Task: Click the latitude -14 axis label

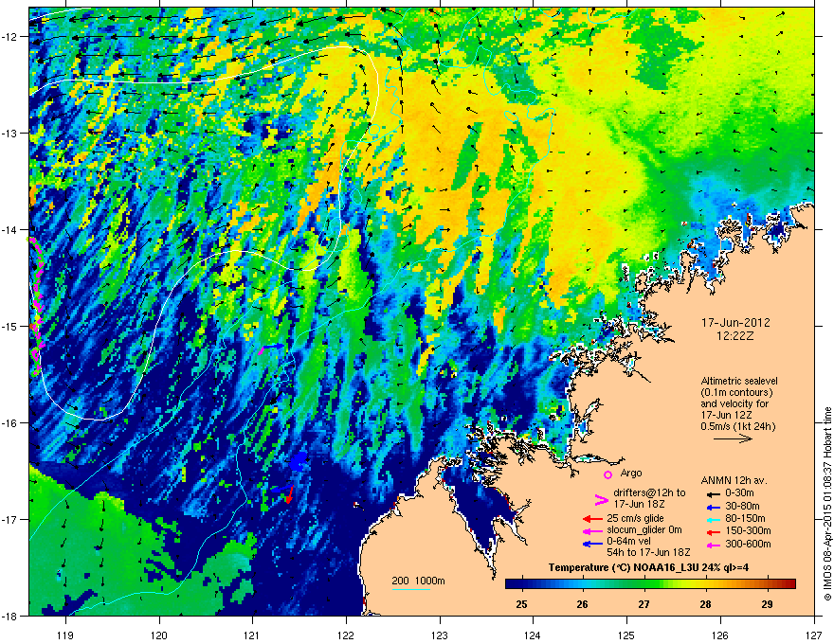Action: coord(10,229)
